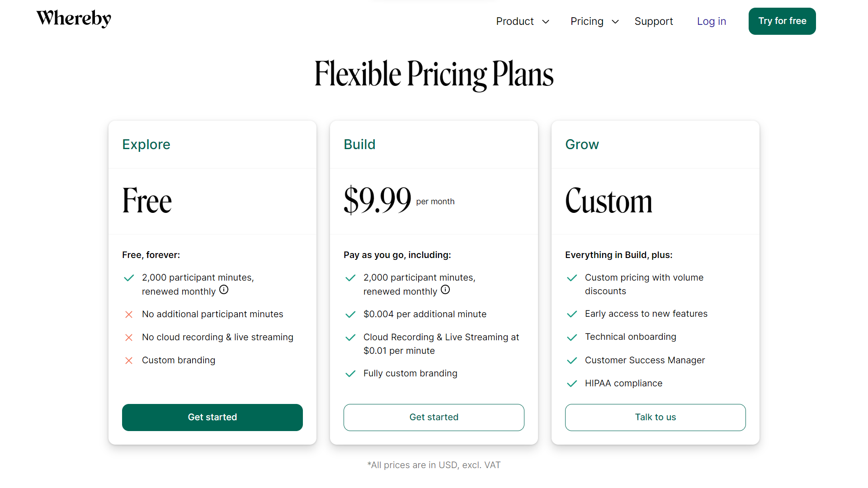The image size is (868, 488).
Task: Click checkmark beside Technical onboarding
Action: (572, 337)
